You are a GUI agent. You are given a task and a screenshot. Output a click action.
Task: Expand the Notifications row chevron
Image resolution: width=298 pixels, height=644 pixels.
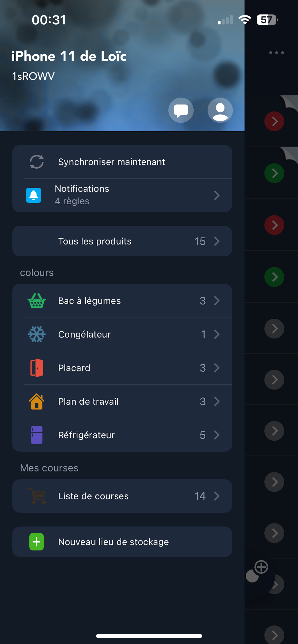click(217, 195)
